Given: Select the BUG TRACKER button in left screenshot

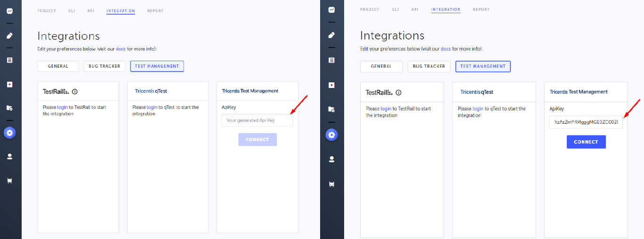Looking at the screenshot, I should 105,66.
